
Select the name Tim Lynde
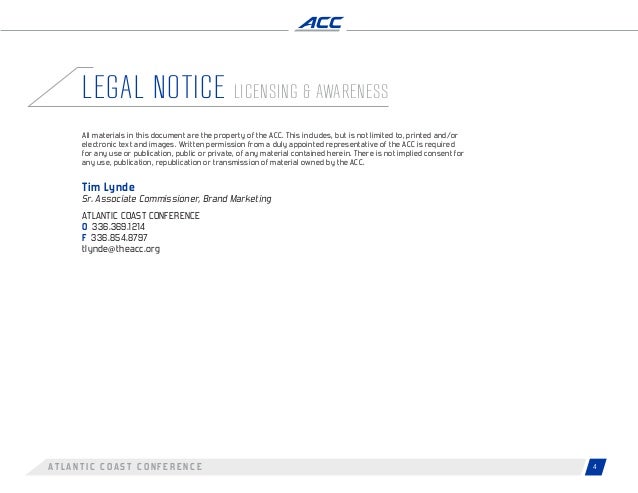(108, 187)
